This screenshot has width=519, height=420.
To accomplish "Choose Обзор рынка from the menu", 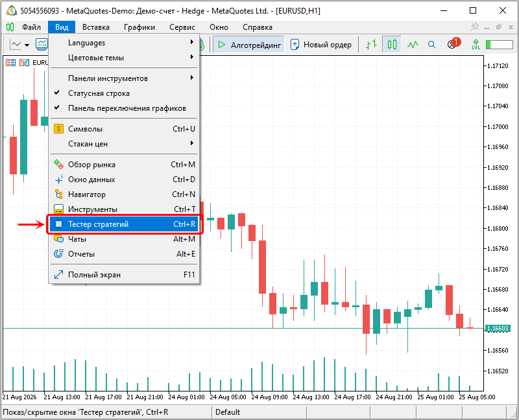I will pyautogui.click(x=125, y=165).
